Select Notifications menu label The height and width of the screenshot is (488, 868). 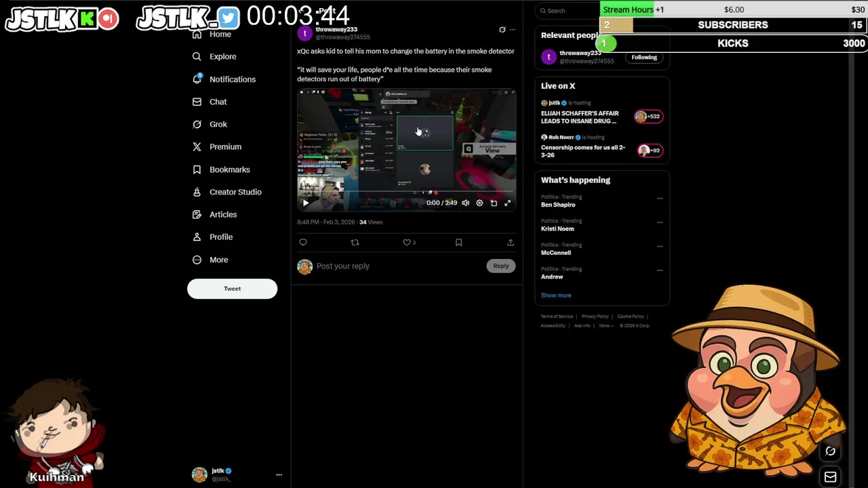(233, 79)
